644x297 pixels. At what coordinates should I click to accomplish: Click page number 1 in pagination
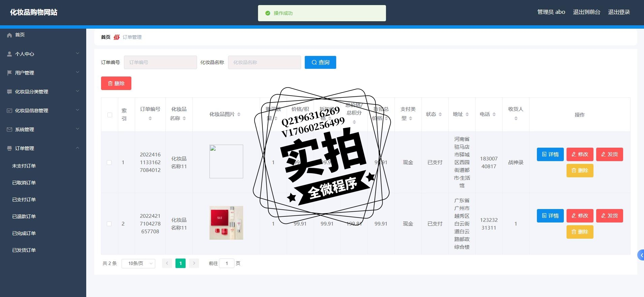click(181, 263)
